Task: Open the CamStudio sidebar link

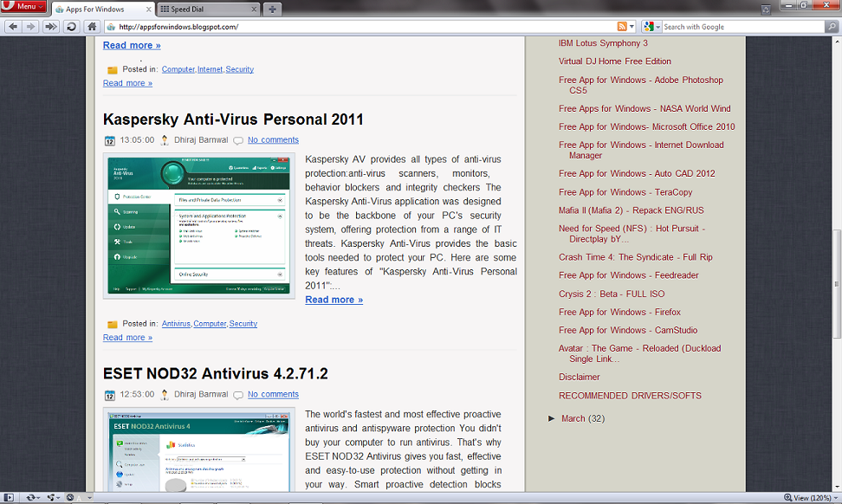Action: (x=628, y=330)
